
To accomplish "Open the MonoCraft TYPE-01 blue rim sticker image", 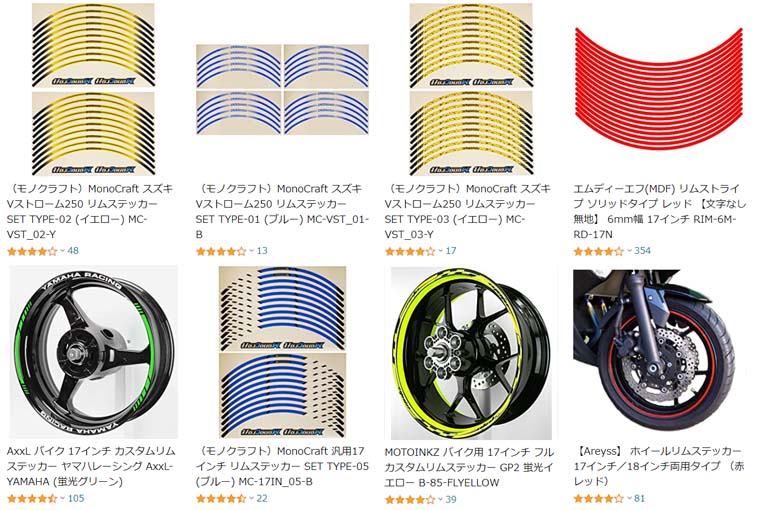I will [283, 90].
